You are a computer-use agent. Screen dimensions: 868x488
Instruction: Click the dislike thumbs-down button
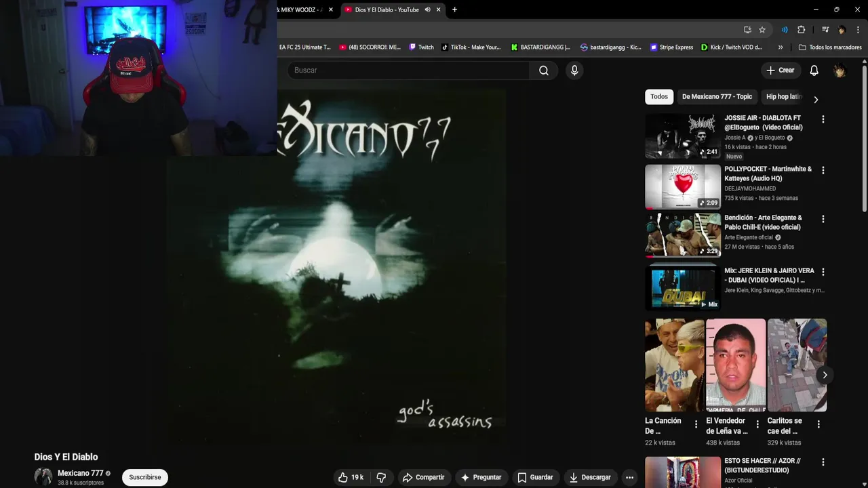[381, 477]
